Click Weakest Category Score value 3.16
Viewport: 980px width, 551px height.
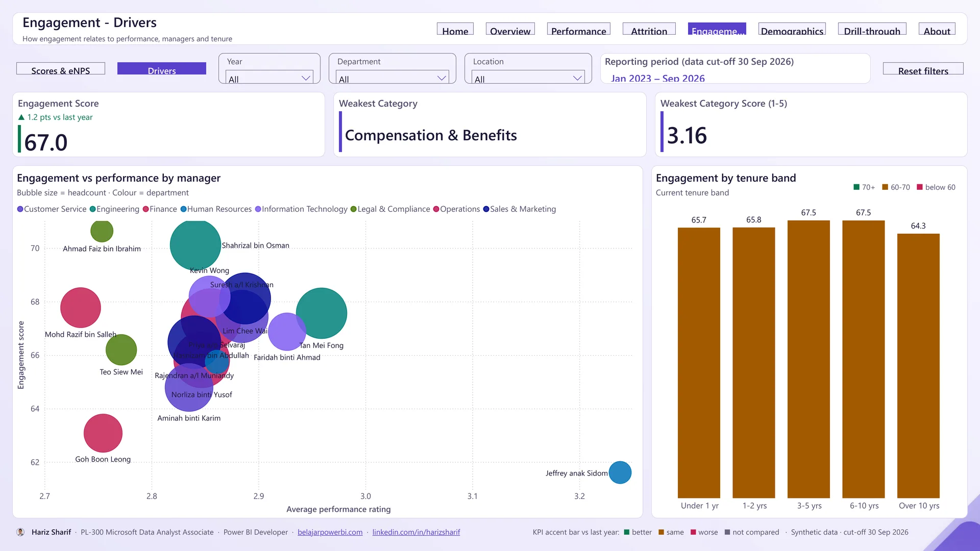click(687, 136)
